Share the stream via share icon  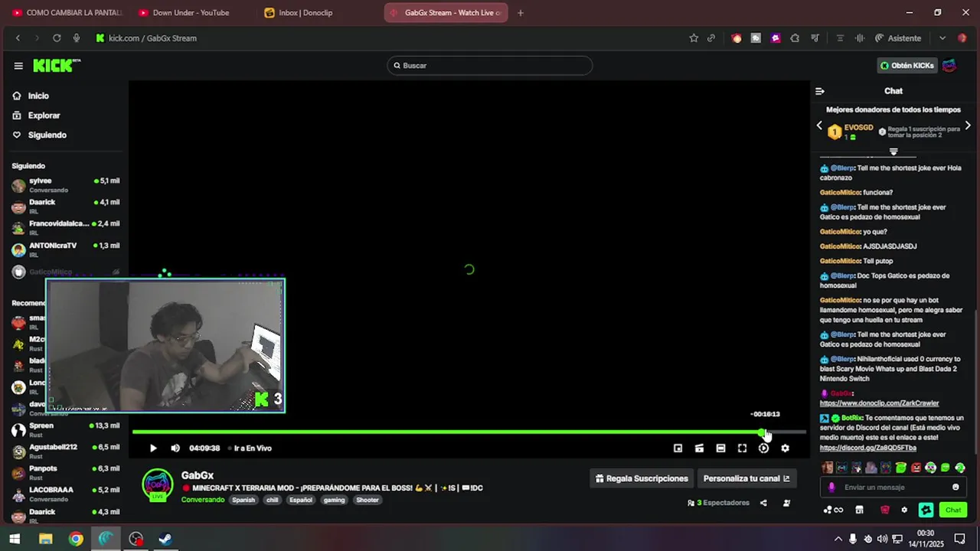point(763,503)
